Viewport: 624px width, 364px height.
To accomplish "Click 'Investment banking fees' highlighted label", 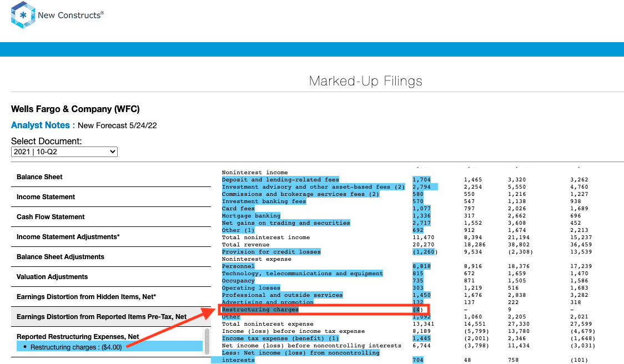I will click(x=264, y=201).
